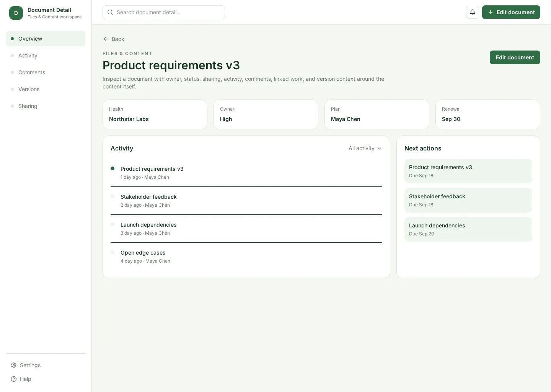This screenshot has width=551, height=392.
Task: Click the green D workspace logo
Action: click(x=16, y=13)
